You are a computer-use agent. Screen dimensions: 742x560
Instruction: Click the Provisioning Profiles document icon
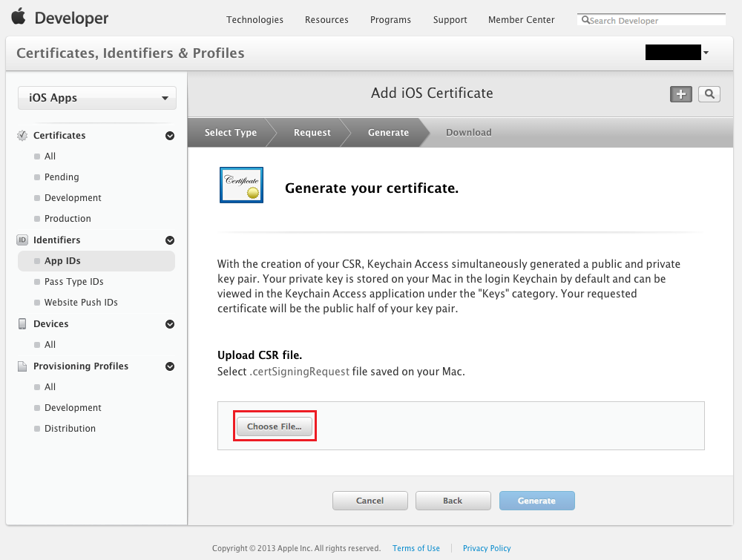(22, 366)
